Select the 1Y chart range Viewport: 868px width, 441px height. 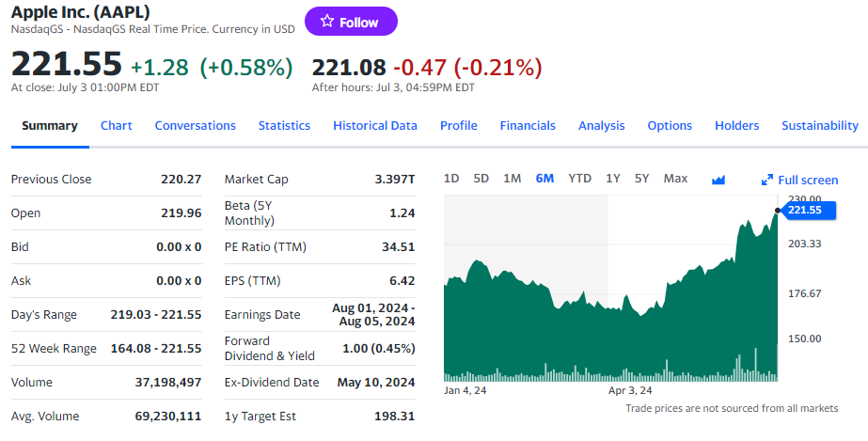click(613, 178)
